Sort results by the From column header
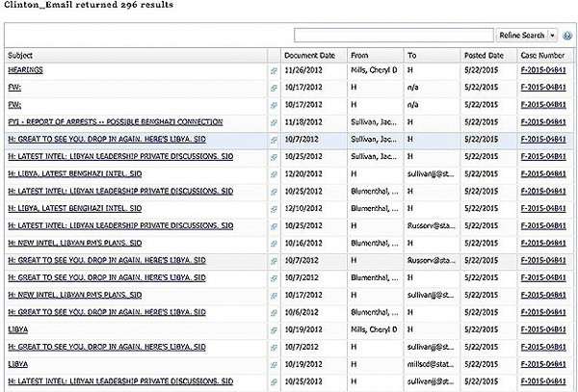 [x=359, y=55]
